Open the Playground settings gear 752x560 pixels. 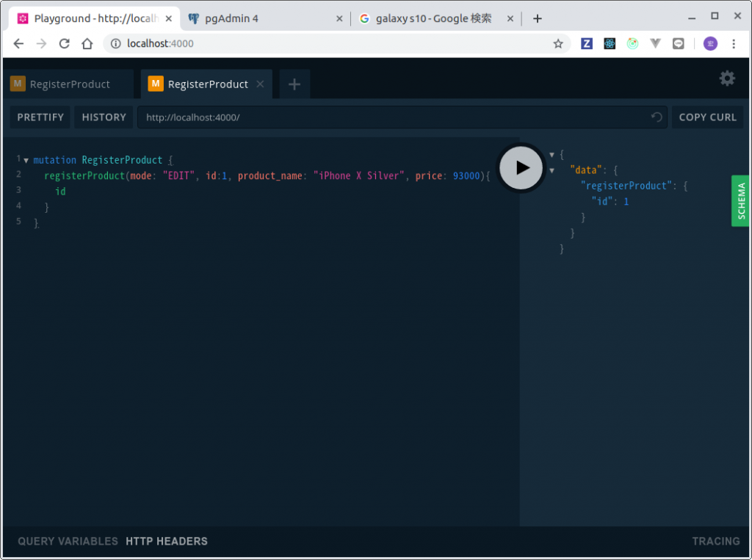[x=726, y=79]
